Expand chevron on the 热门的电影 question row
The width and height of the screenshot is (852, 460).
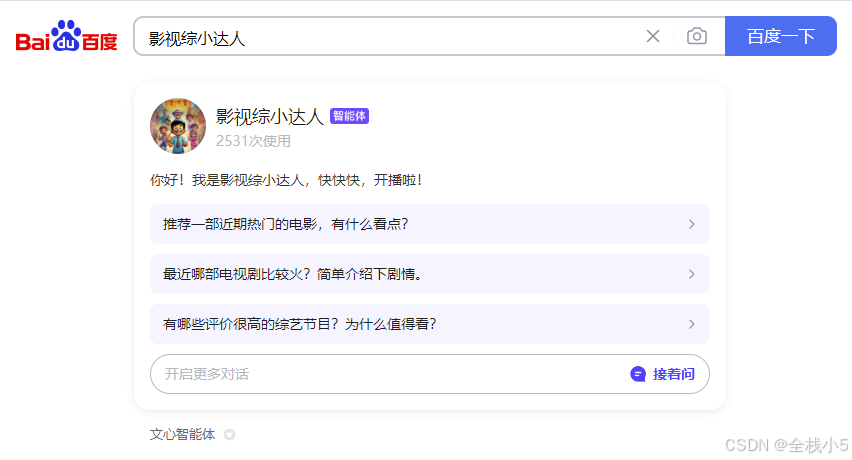tap(691, 224)
